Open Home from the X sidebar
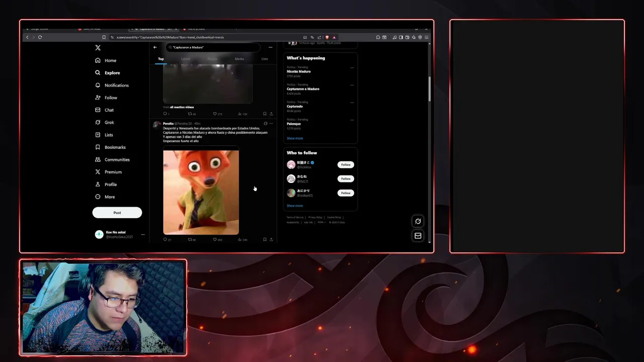The image size is (644, 362). tap(106, 60)
